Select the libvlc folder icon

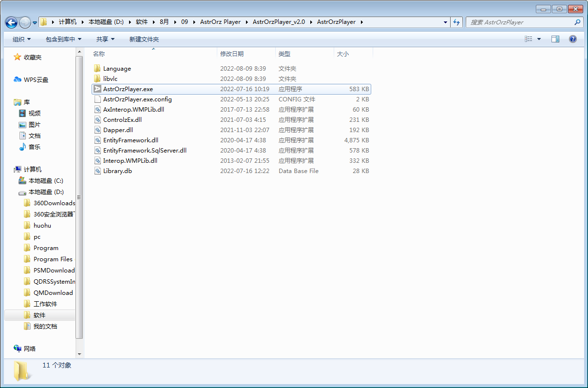tap(97, 79)
